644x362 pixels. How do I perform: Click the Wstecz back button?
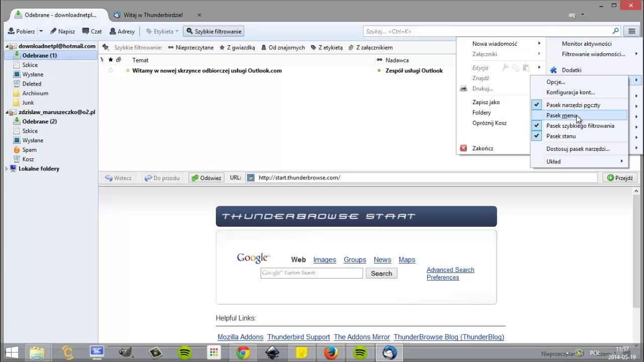[118, 178]
